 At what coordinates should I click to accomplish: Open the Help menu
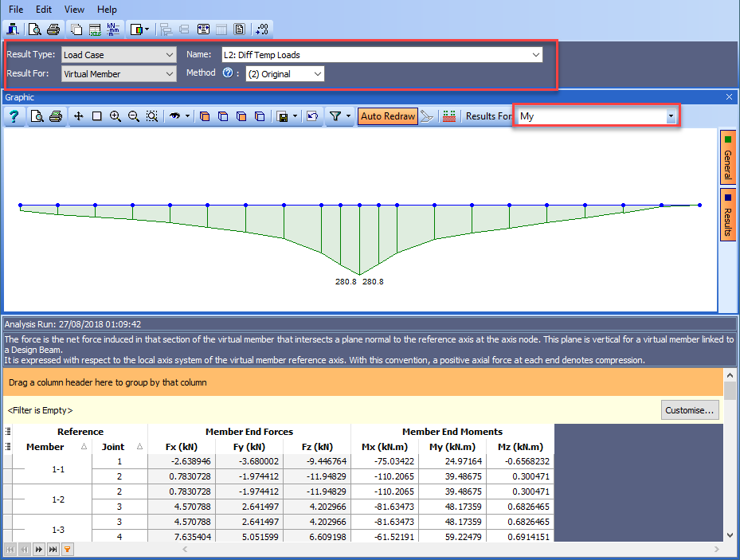[x=107, y=10]
